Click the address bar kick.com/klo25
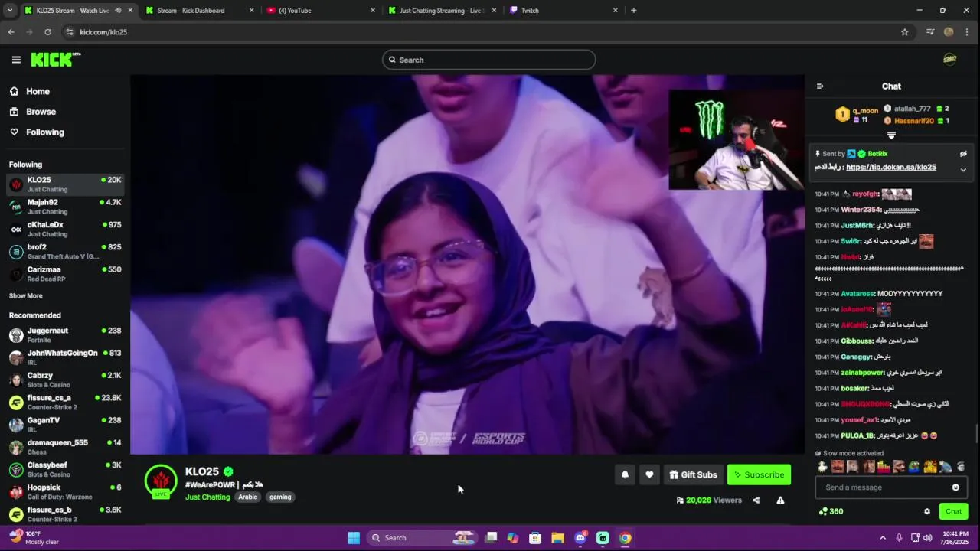This screenshot has width=980, height=551. [103, 32]
